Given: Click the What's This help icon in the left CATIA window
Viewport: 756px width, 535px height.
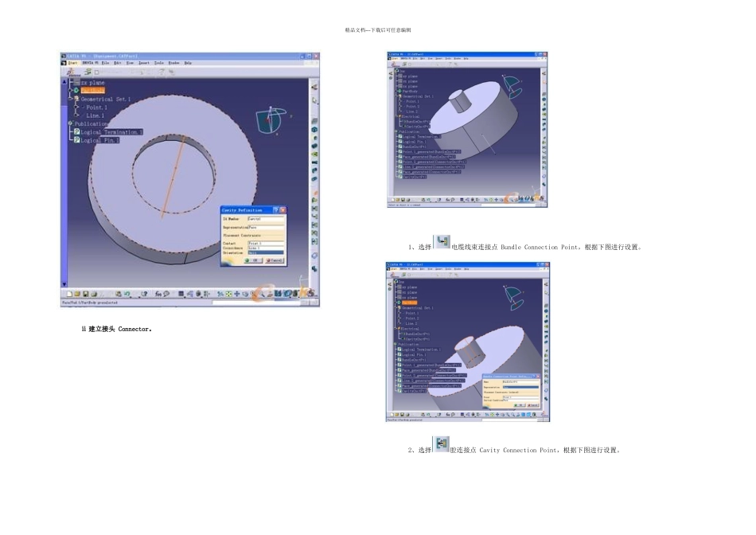Looking at the screenshot, I should pos(145,294).
